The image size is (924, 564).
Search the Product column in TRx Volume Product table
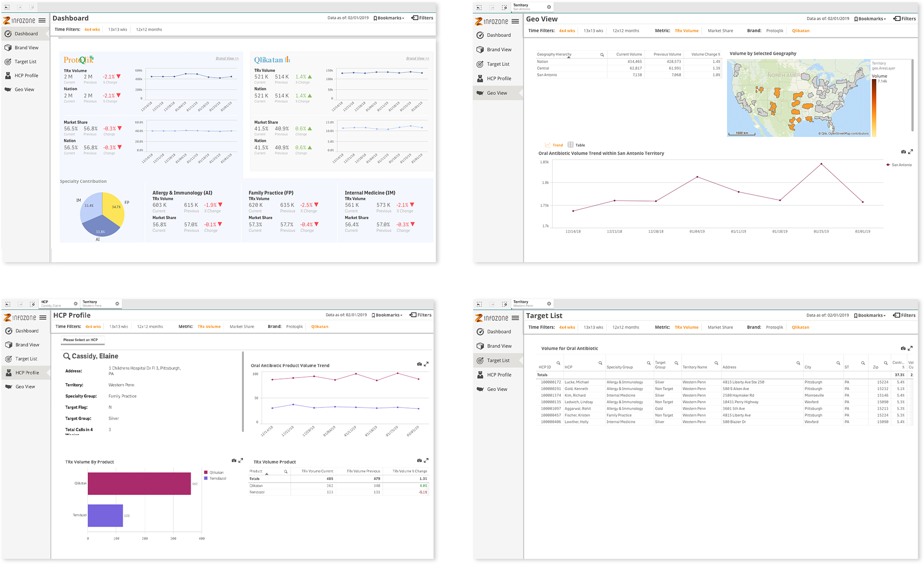(x=285, y=471)
